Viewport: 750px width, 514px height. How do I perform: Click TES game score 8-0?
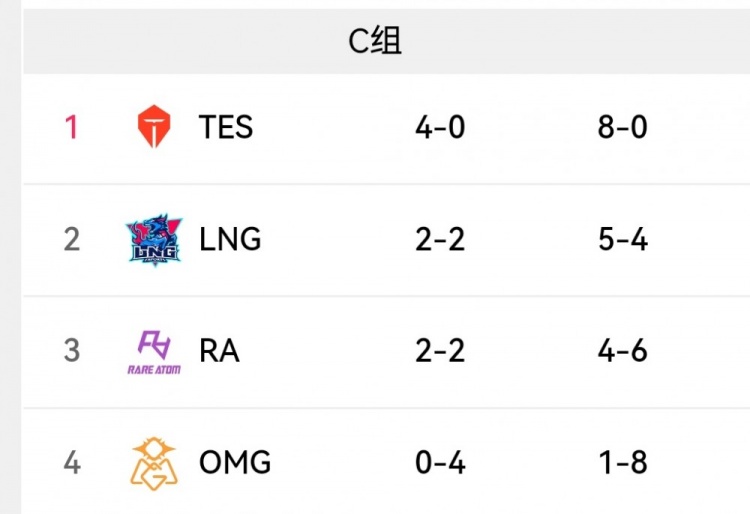click(623, 128)
